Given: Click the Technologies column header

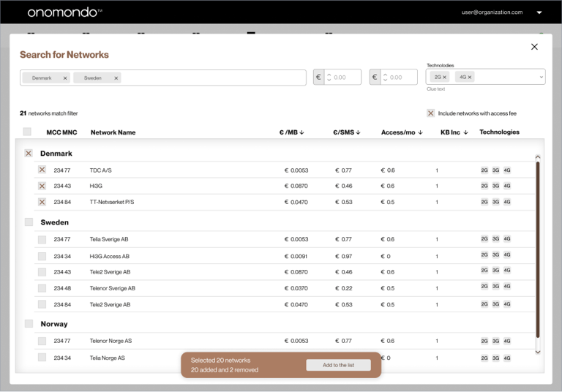Looking at the screenshot, I should click(499, 132).
